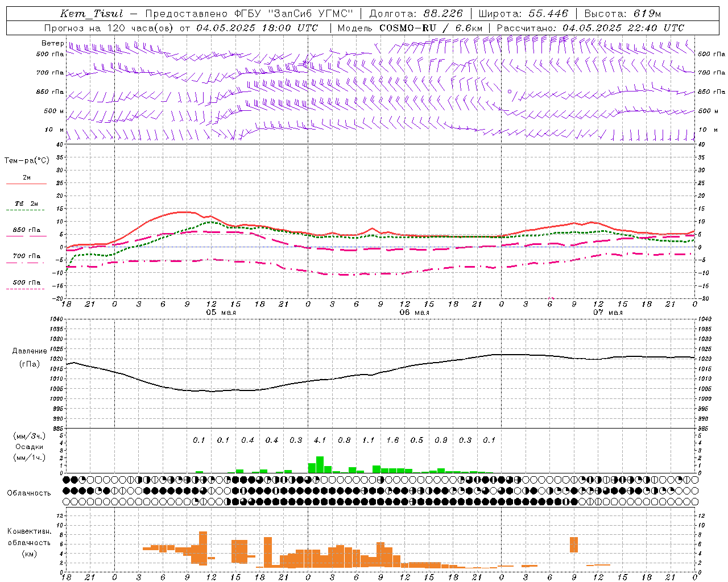
Task: Select the 'Высота: 619м' header field
Action: pos(623,14)
